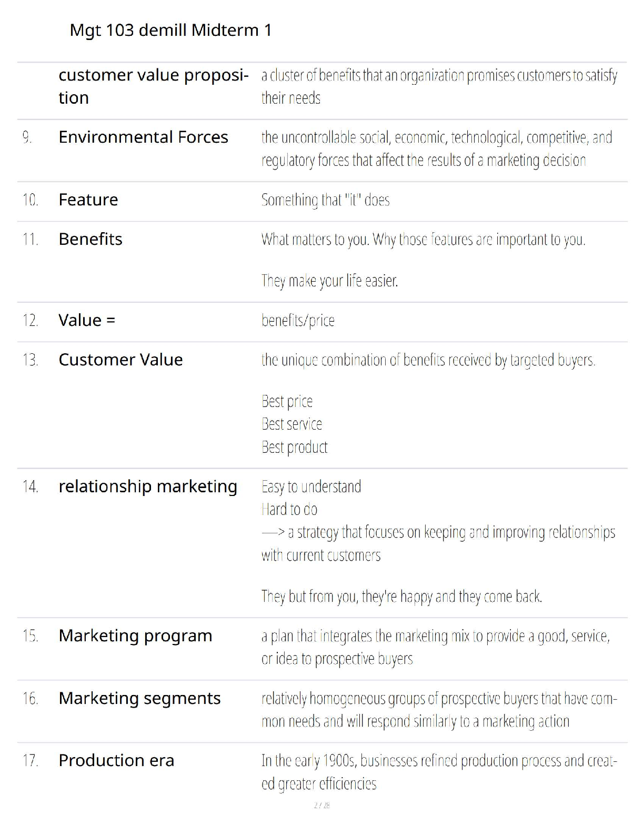Click the 'Benefits' term heading
The width and height of the screenshot is (644, 834).
pos(90,240)
